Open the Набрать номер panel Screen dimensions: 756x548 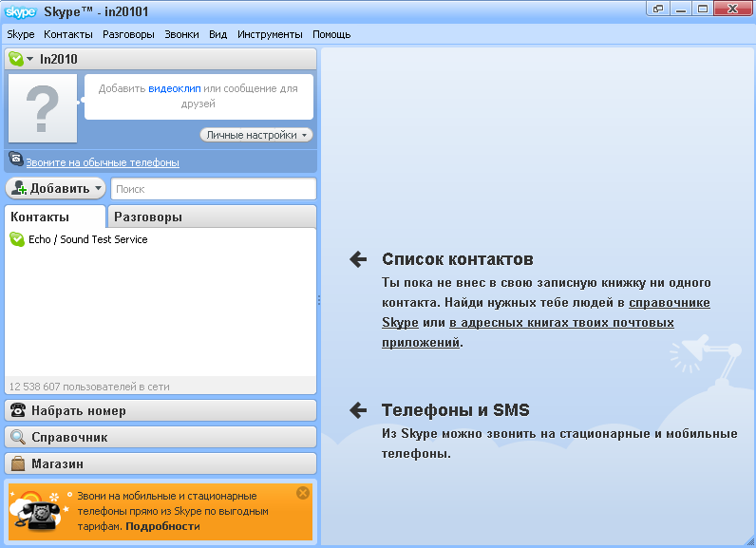coord(161,410)
